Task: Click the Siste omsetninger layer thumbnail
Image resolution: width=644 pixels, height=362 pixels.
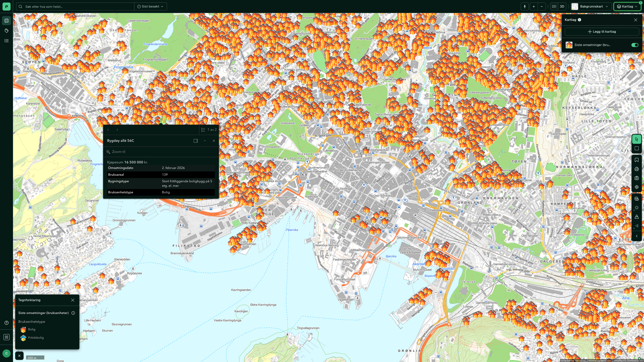Action: (569, 45)
